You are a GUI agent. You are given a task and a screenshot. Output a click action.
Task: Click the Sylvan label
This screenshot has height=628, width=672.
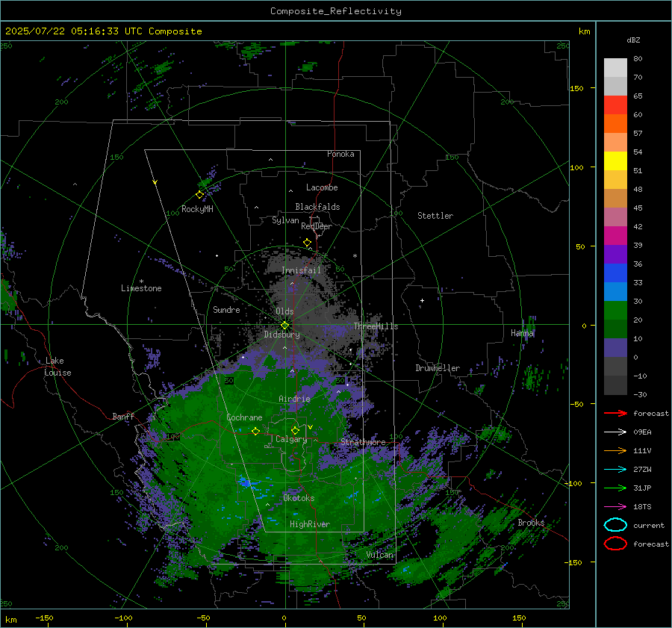[285, 220]
